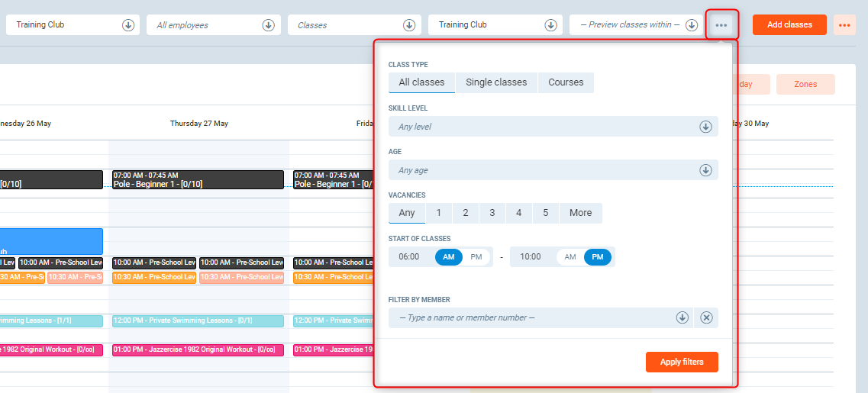Open the orange three-dots options menu

(x=844, y=25)
